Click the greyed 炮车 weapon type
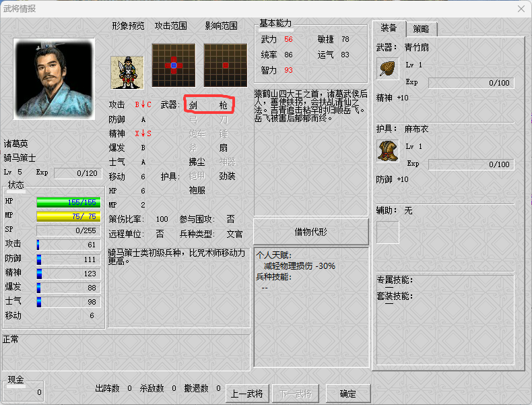 click(197, 133)
